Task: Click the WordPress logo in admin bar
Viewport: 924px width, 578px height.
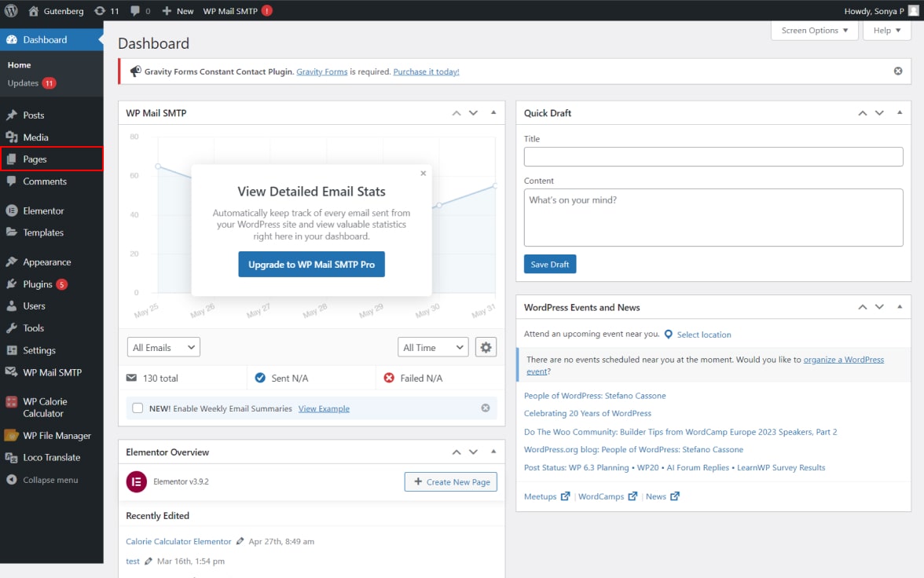Action: click(x=11, y=11)
